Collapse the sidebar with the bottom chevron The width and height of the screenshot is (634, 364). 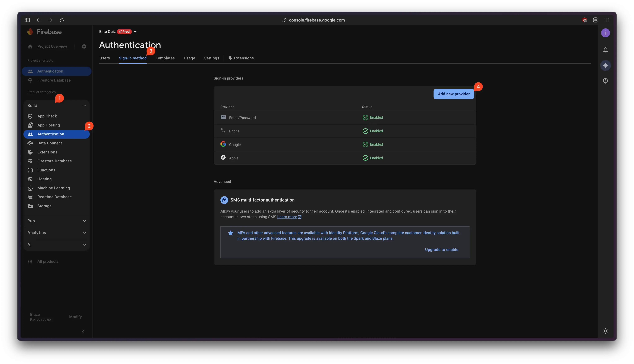[83, 332]
